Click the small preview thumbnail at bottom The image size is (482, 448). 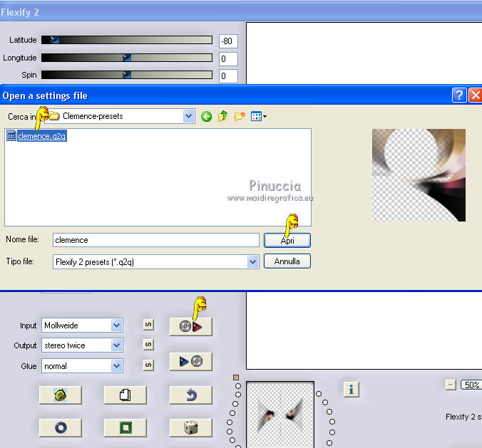280,415
